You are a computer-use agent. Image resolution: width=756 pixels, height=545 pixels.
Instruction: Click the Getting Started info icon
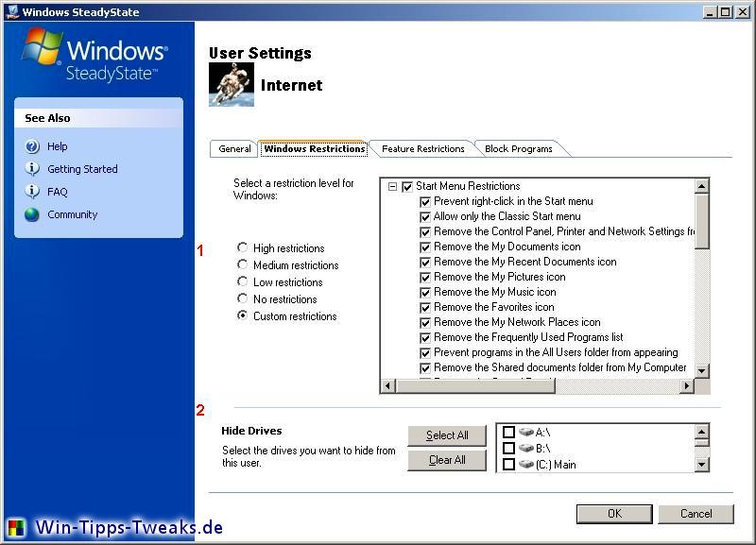pos(32,169)
